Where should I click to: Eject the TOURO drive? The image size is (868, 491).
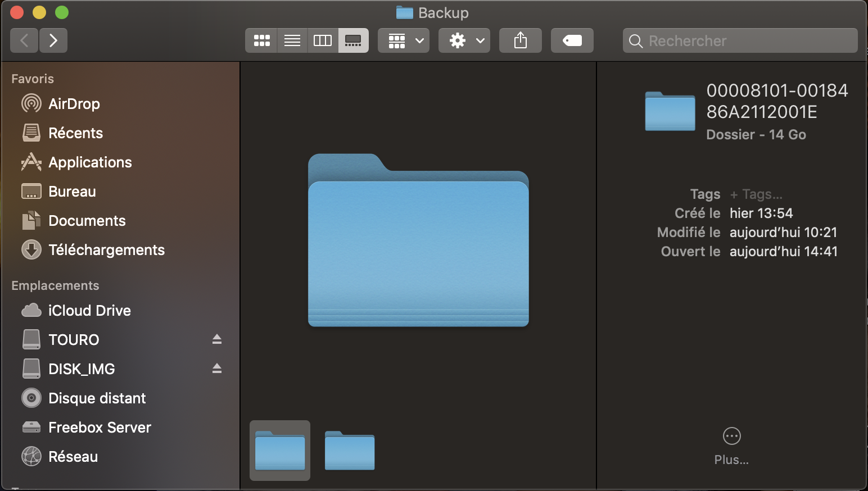[x=217, y=339]
